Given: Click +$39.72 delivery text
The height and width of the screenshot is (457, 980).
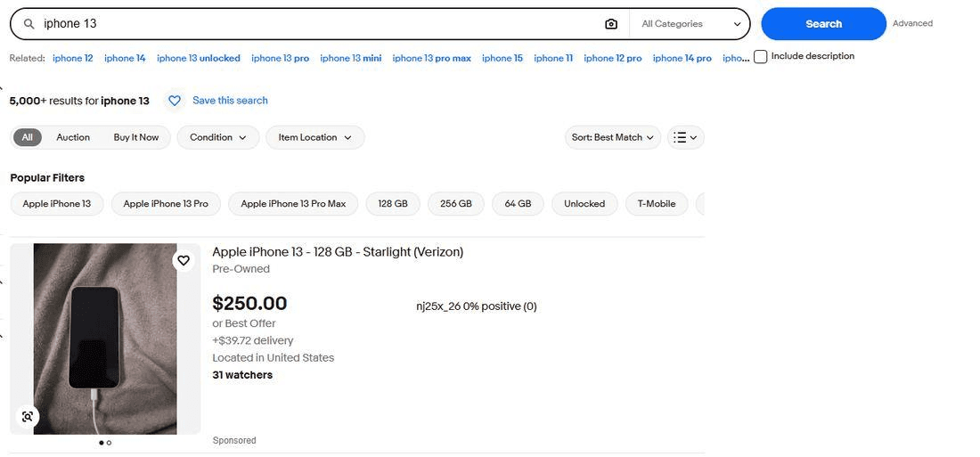Looking at the screenshot, I should 252,340.
